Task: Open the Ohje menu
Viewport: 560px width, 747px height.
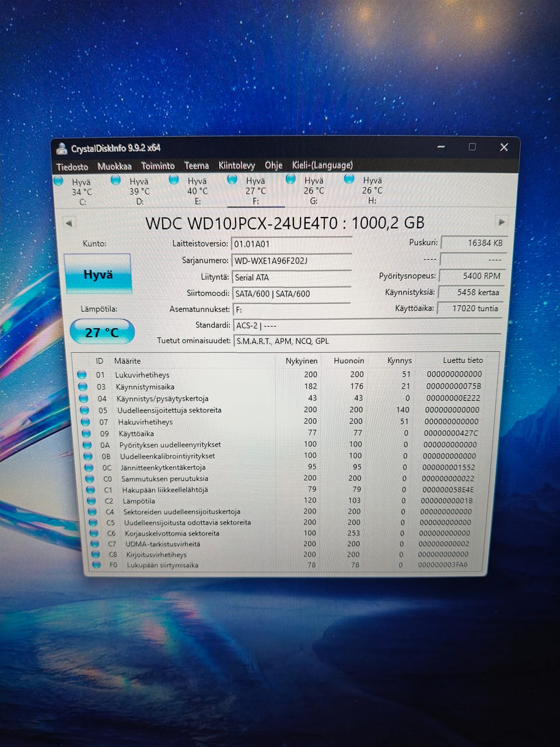Action: pos(274,165)
